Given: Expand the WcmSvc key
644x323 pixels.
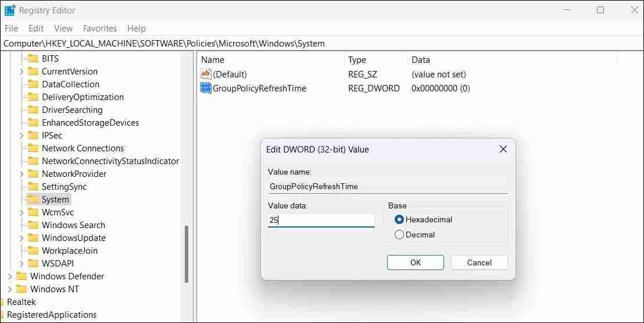Looking at the screenshot, I should pos(22,212).
